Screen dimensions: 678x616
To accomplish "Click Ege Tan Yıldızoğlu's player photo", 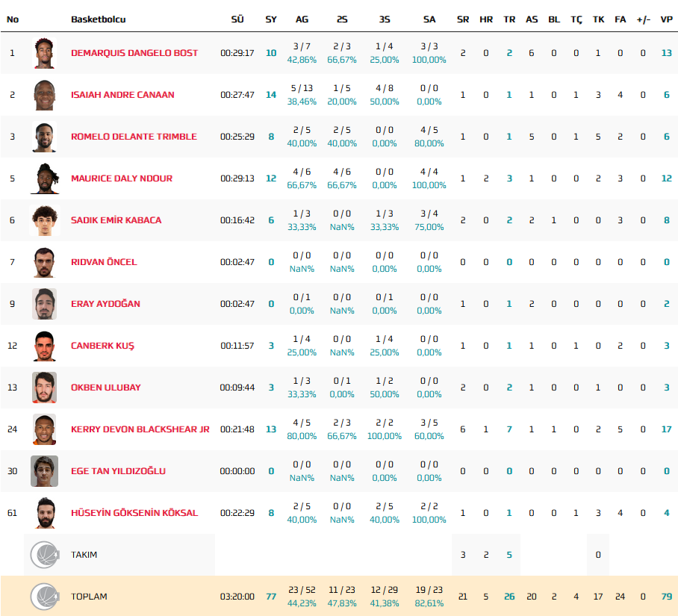I will 44,471.
